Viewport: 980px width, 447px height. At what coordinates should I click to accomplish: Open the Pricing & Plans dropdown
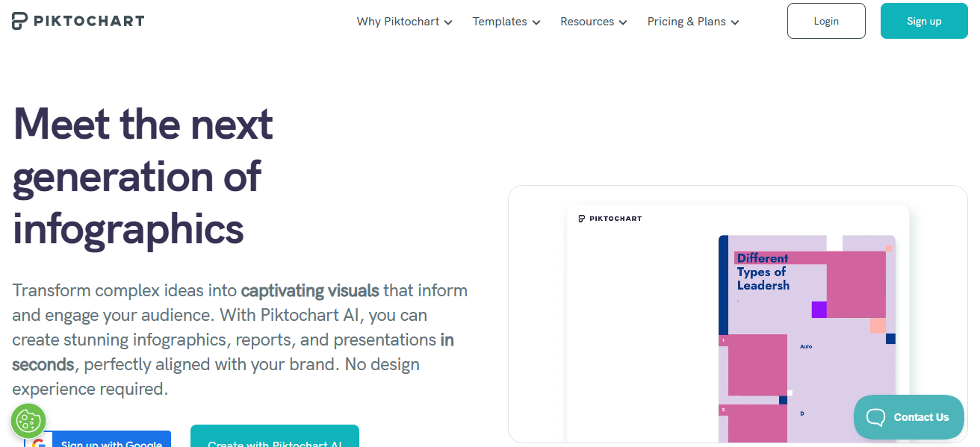[693, 22]
